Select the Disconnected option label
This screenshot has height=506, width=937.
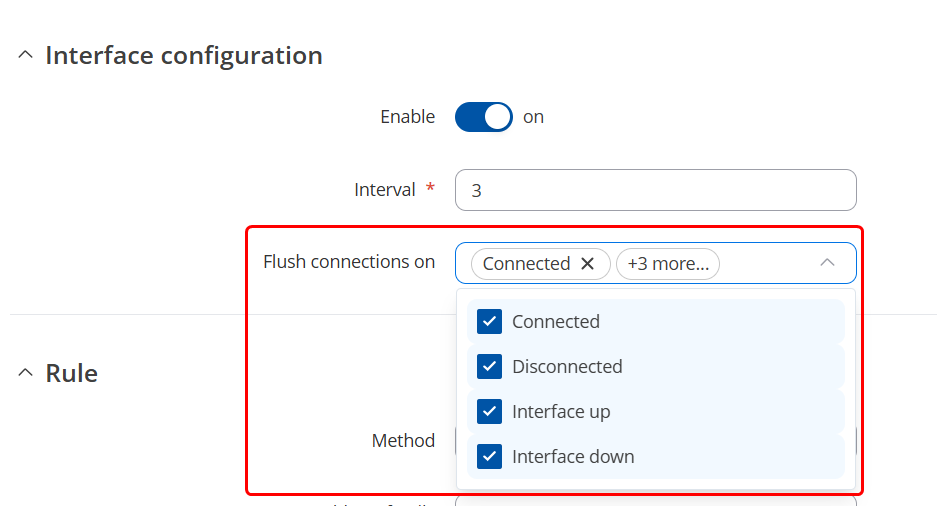[567, 366]
